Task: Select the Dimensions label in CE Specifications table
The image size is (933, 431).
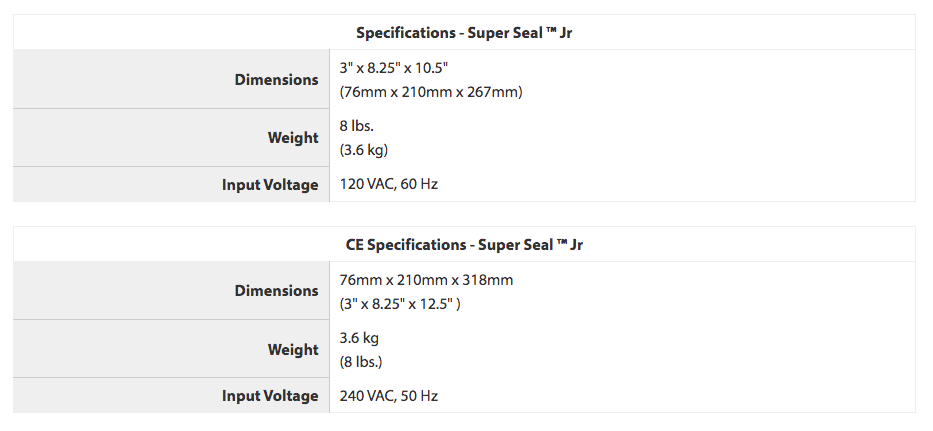Action: point(276,291)
